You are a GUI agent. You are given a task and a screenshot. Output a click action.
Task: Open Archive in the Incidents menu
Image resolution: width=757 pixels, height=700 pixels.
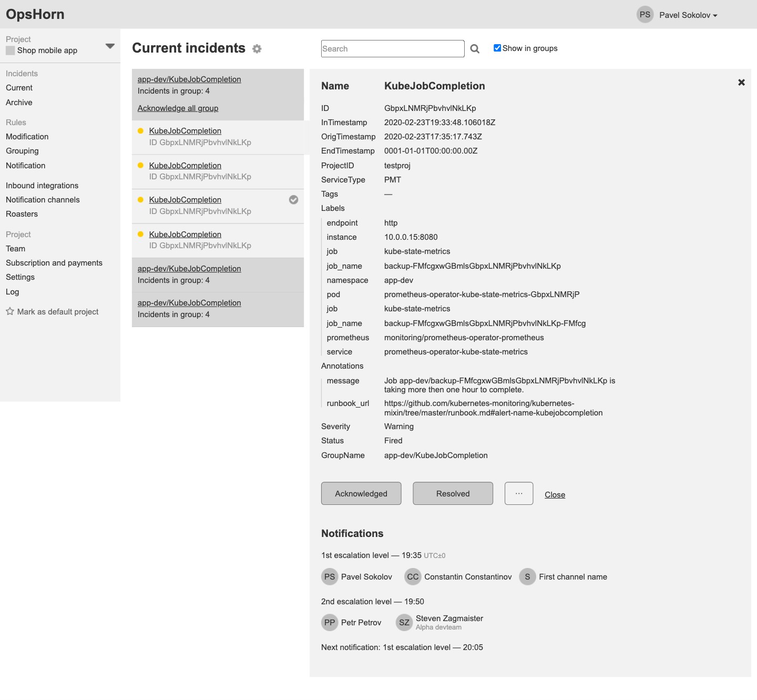click(19, 103)
